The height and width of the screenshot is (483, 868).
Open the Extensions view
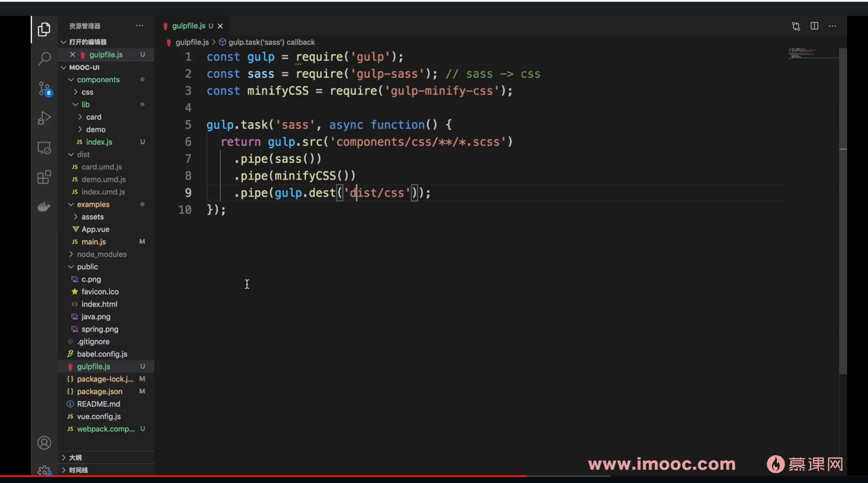(x=44, y=177)
